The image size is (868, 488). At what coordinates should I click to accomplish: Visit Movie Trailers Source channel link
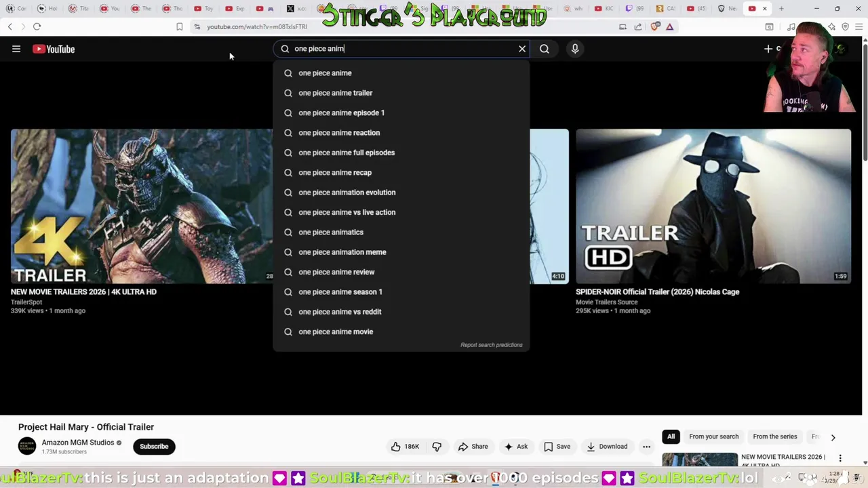point(607,302)
